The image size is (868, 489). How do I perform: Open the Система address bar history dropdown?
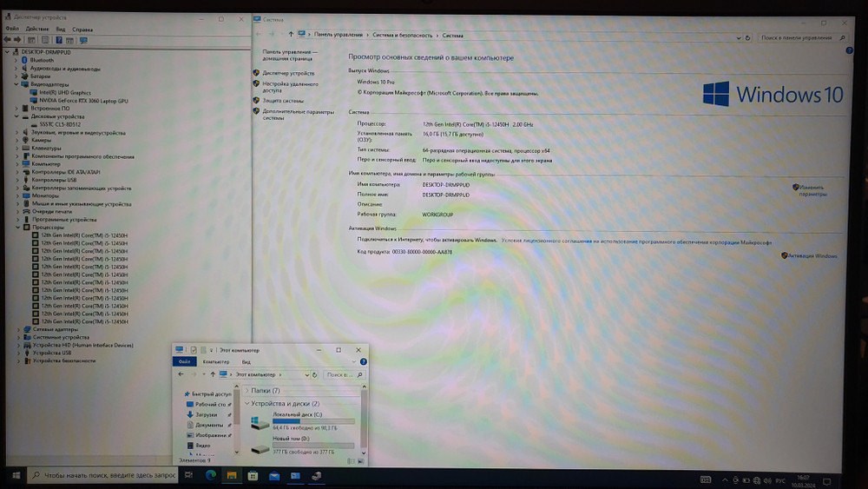[739, 37]
